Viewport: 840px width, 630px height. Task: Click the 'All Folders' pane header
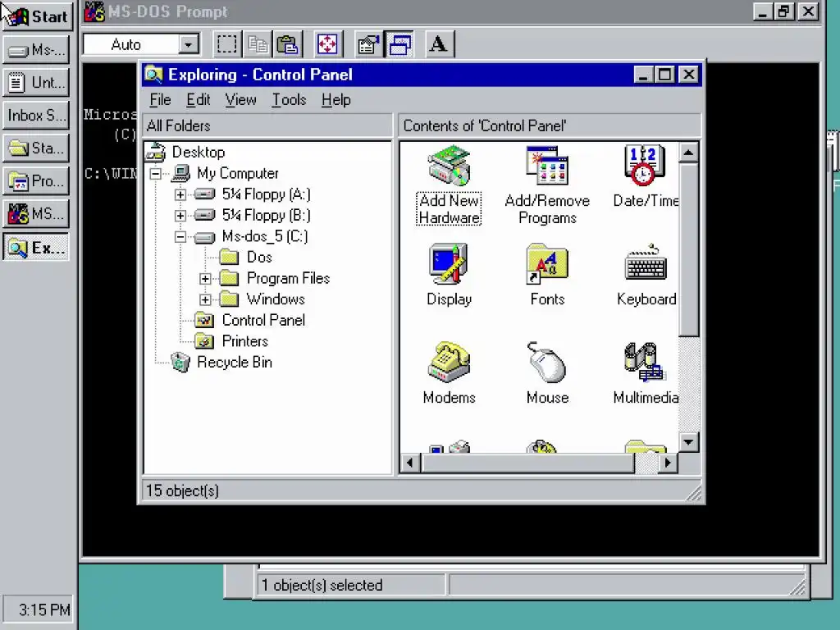click(268, 126)
